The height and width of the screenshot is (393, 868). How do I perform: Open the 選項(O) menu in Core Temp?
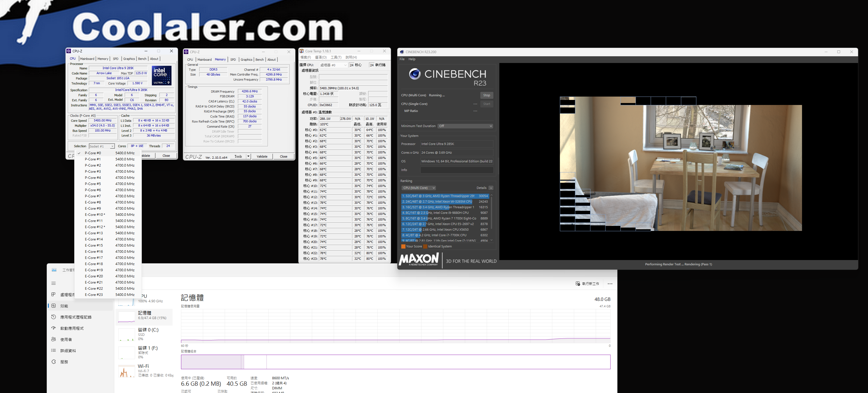point(321,57)
